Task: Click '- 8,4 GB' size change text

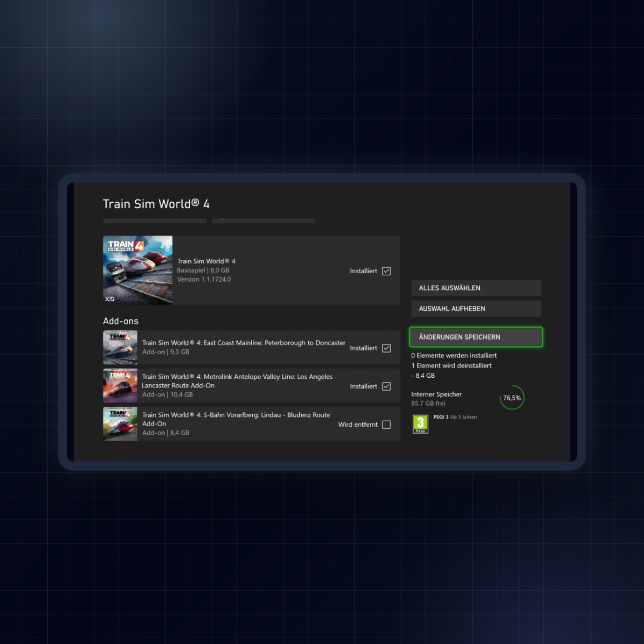Action: 423,376
